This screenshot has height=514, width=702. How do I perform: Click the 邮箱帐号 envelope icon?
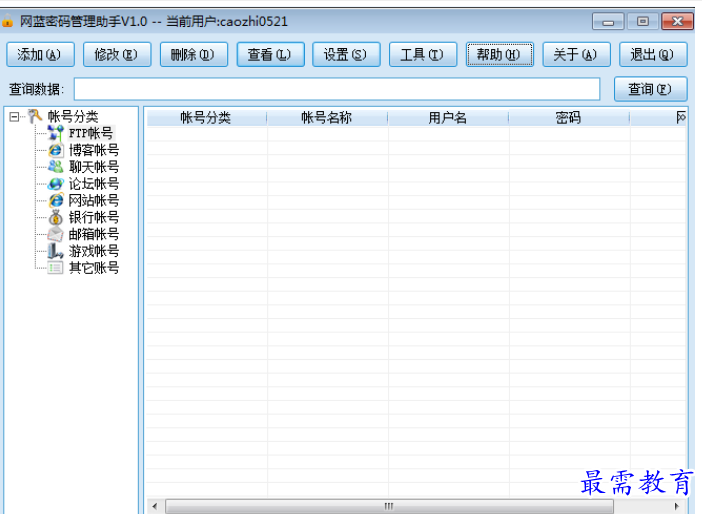tap(56, 234)
